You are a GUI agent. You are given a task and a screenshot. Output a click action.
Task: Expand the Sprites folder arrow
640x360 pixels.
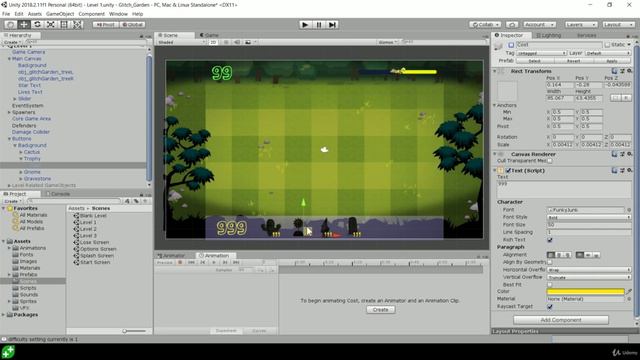tap(9, 301)
